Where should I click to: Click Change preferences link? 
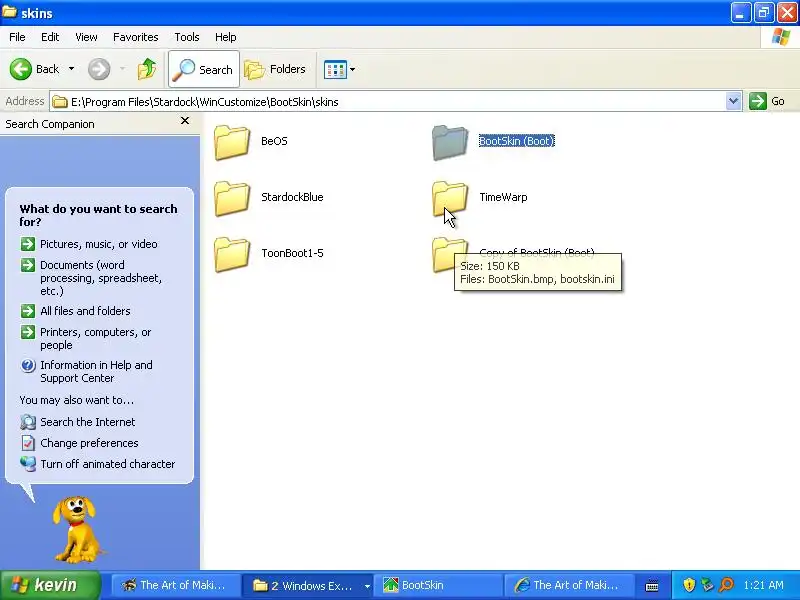point(89,443)
